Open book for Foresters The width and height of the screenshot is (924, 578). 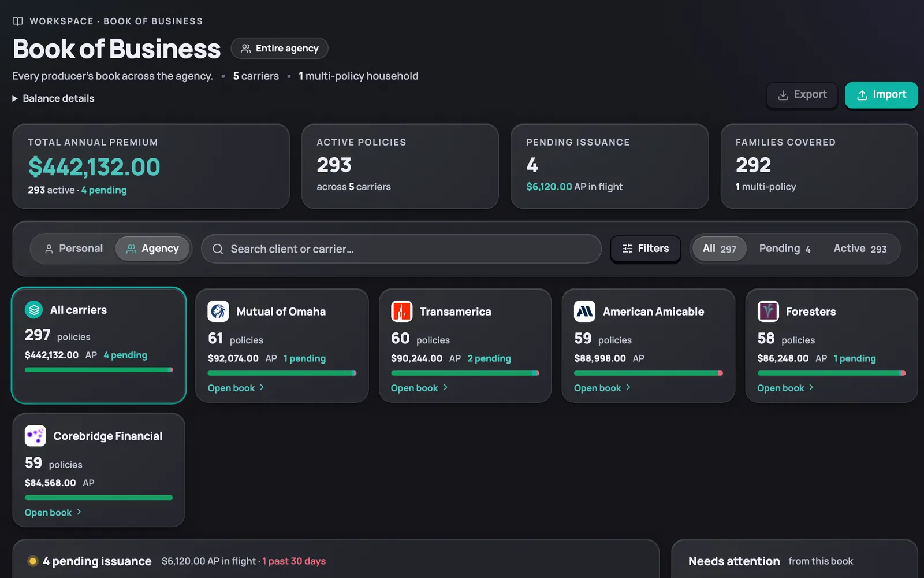(x=785, y=388)
